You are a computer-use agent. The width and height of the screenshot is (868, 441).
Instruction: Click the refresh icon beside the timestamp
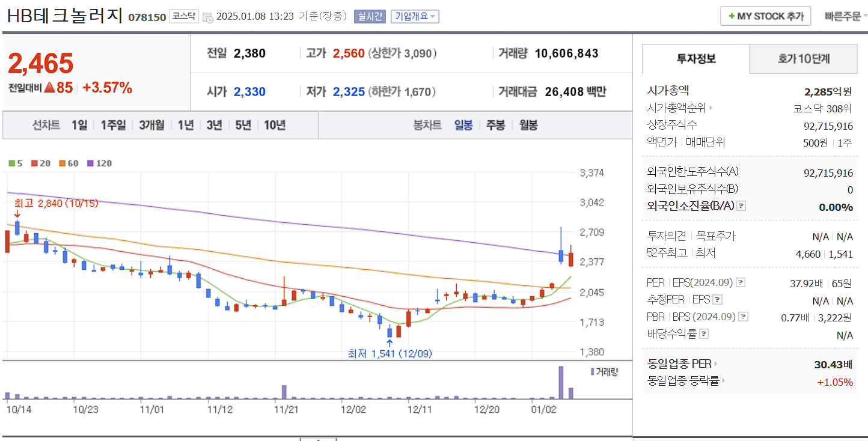pyautogui.click(x=207, y=17)
